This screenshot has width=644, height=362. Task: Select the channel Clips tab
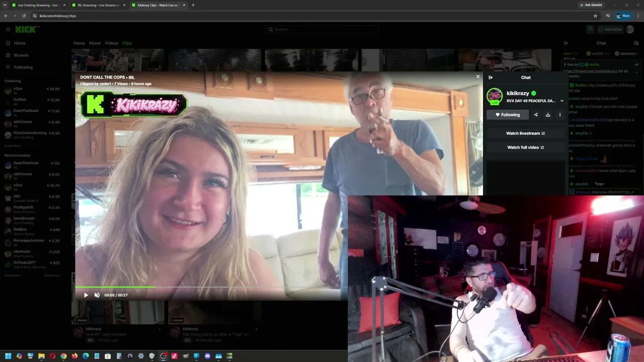point(127,43)
